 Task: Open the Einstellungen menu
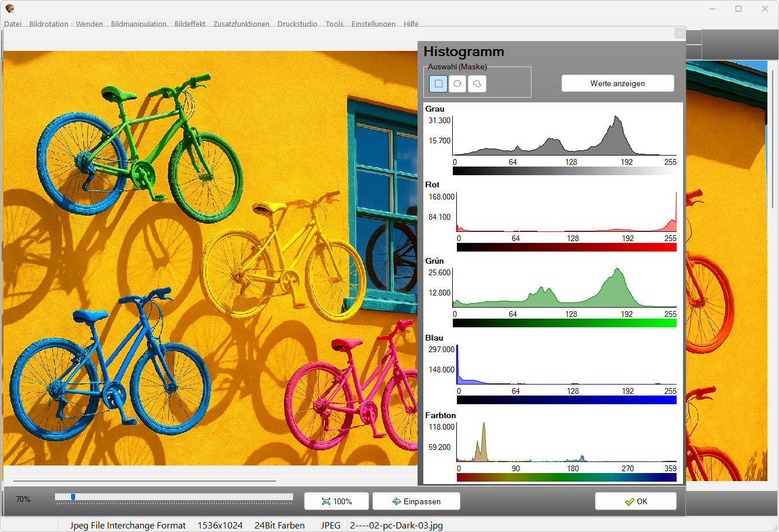pos(374,24)
